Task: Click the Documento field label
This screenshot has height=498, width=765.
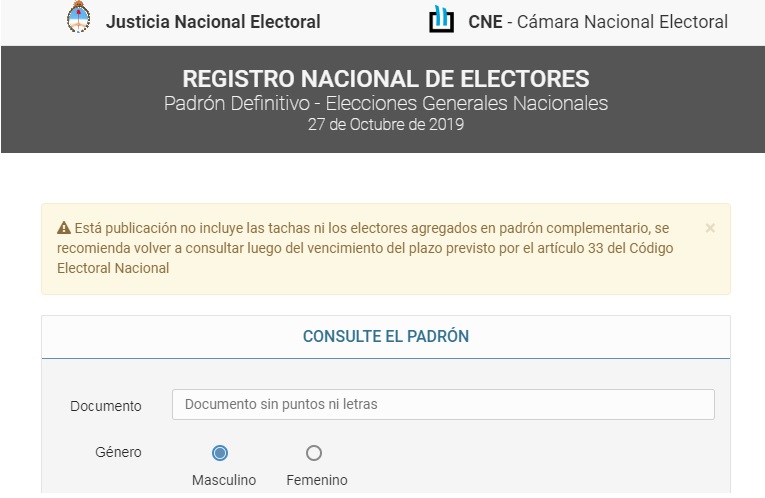Action: tap(106, 406)
